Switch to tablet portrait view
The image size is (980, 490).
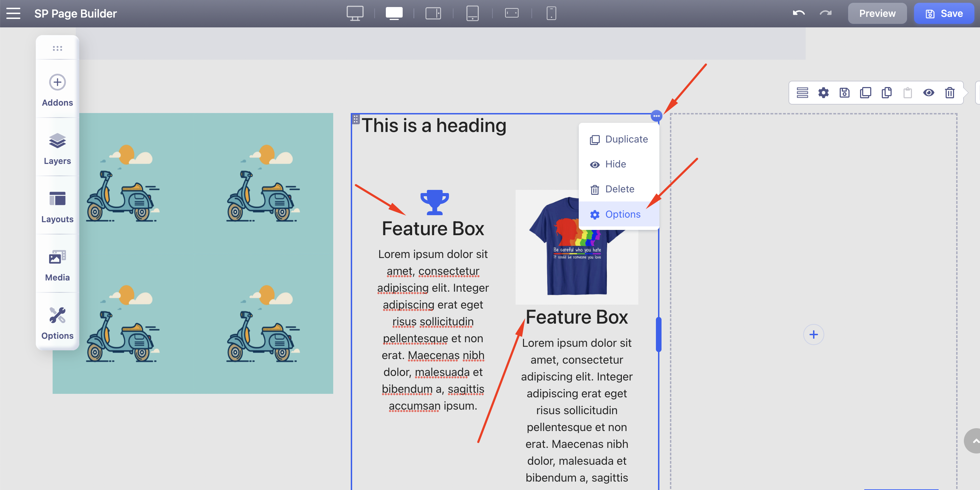point(472,13)
